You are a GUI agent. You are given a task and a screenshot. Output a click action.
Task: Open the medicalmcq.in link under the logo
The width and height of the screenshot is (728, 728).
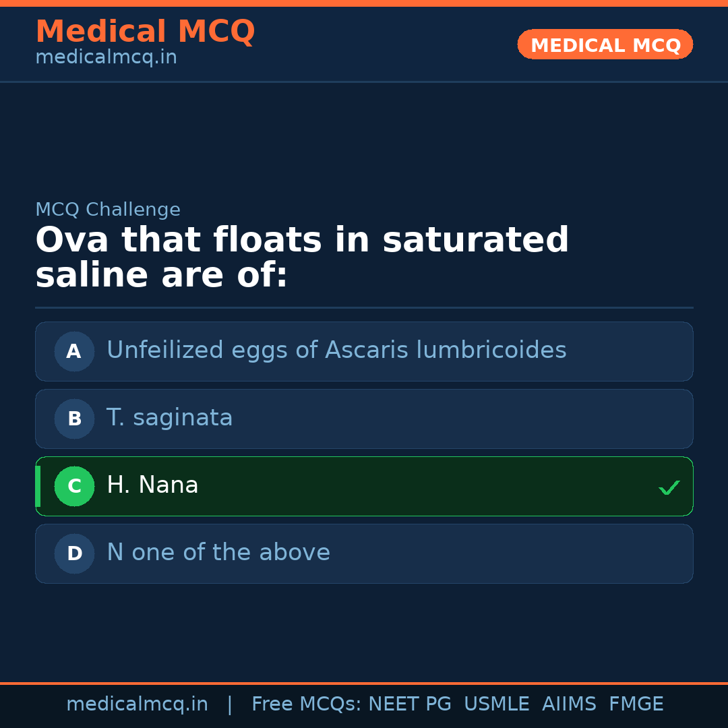(105, 57)
